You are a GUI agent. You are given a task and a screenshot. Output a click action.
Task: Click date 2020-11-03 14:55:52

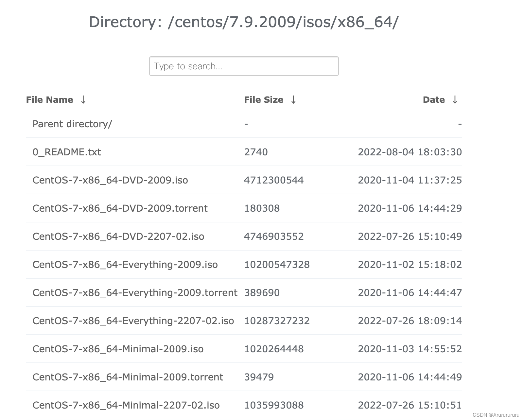point(410,349)
